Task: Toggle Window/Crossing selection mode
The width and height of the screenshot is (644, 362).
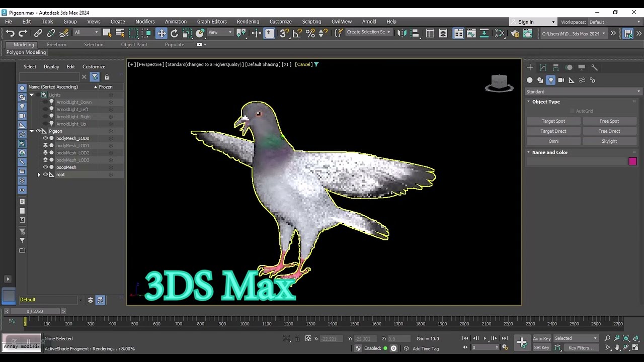Action: click(x=146, y=33)
